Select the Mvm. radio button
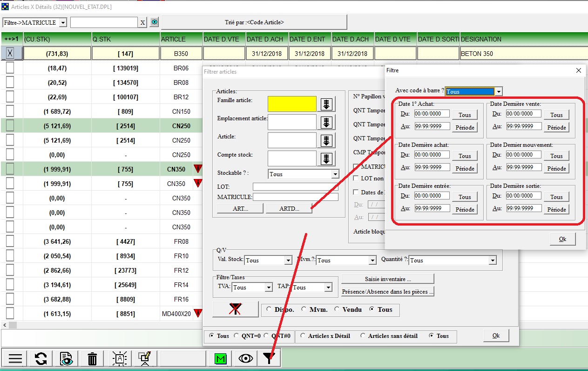 (x=304, y=309)
